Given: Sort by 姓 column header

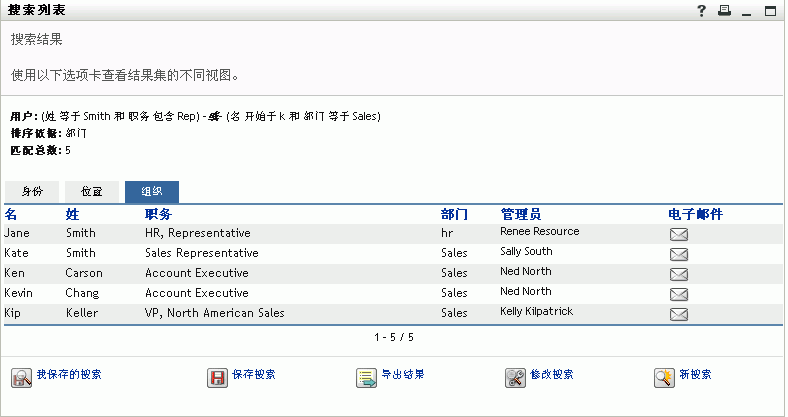Looking at the screenshot, I should (x=71, y=214).
